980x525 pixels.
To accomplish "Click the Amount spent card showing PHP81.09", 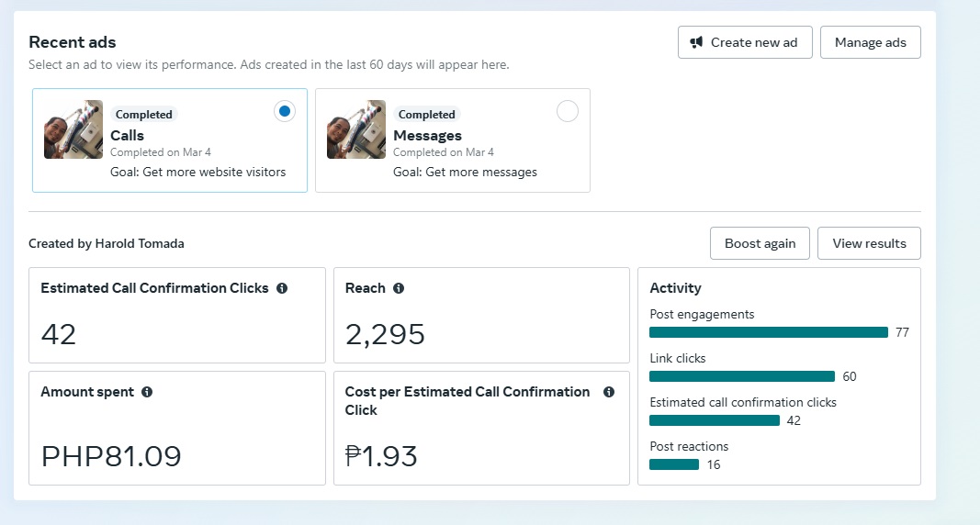I will (x=177, y=428).
